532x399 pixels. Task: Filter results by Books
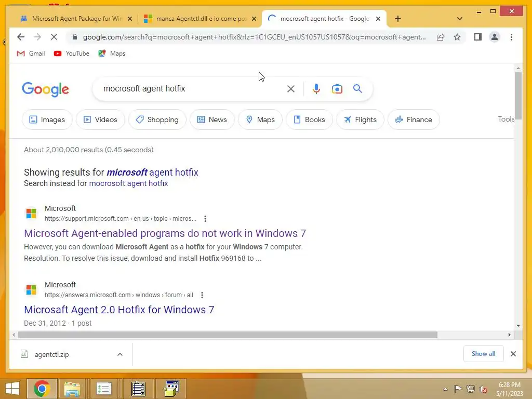(x=310, y=119)
